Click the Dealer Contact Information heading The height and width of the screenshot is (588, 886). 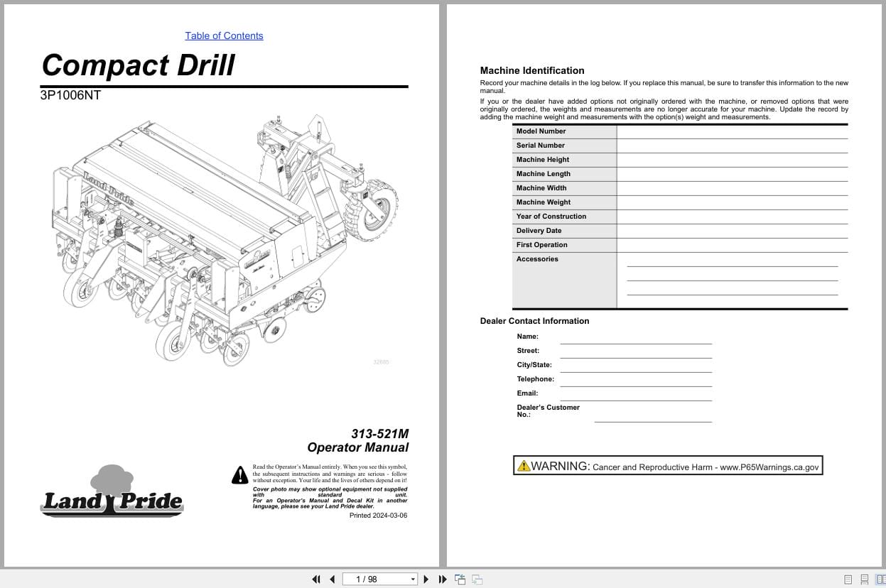click(x=534, y=321)
